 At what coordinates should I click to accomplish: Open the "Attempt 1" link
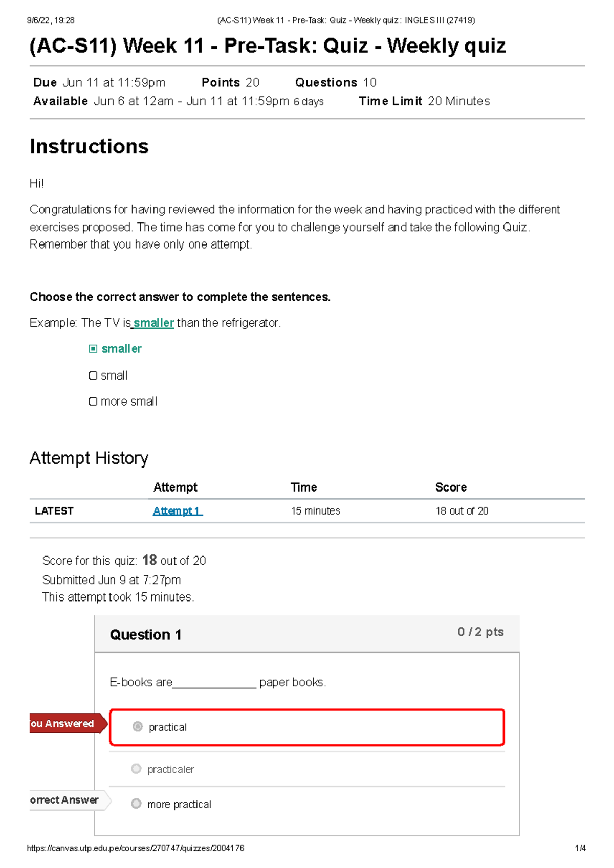(x=177, y=511)
